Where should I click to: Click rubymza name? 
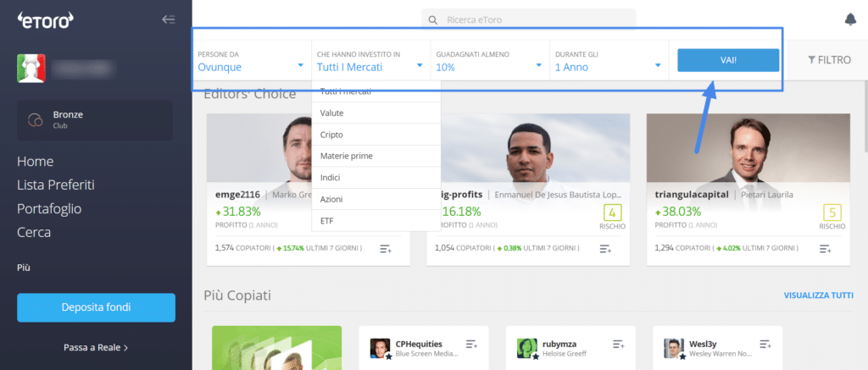coord(559,344)
